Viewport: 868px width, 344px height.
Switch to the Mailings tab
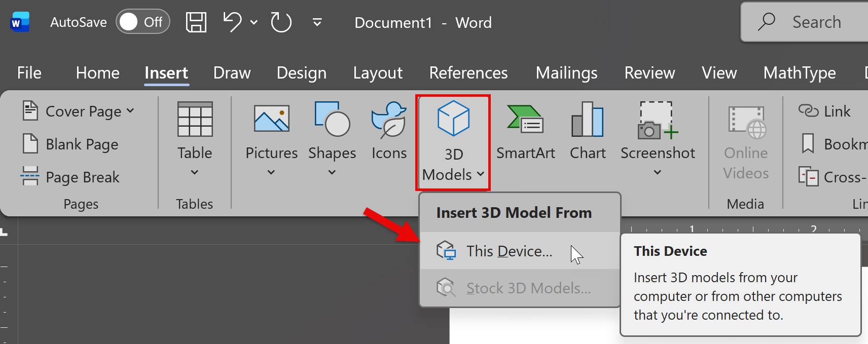tap(566, 73)
